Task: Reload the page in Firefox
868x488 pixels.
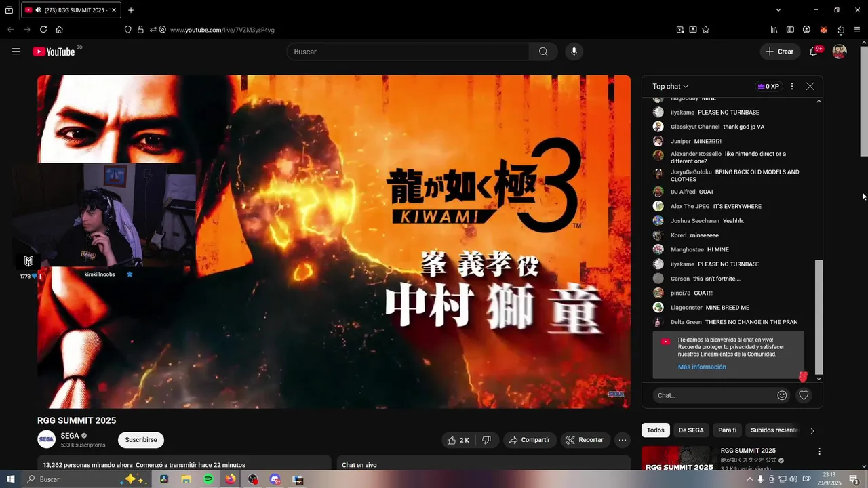Action: pyautogui.click(x=43, y=30)
